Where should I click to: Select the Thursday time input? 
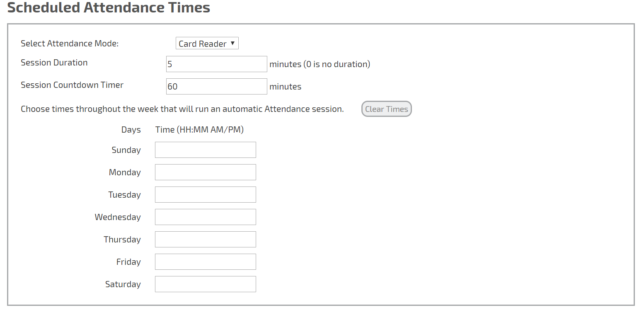[205, 240]
